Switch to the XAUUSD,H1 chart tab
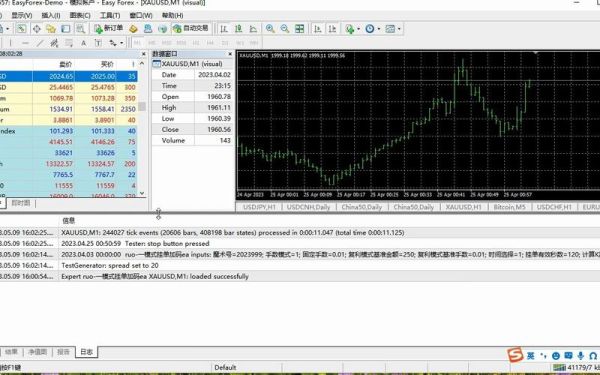 (x=463, y=207)
